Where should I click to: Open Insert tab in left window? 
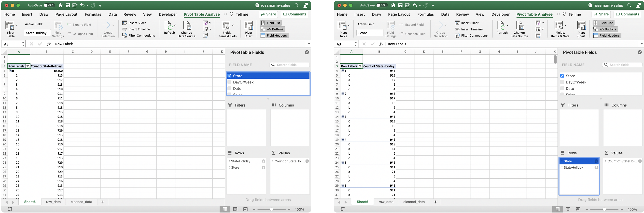point(27,14)
